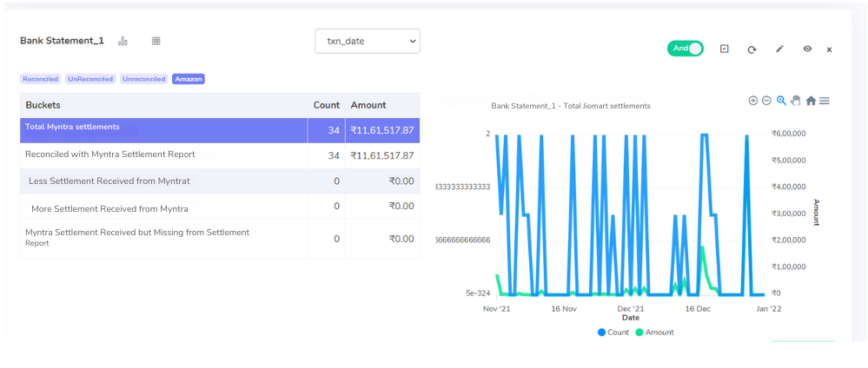Switch to table grid view icon

point(156,41)
